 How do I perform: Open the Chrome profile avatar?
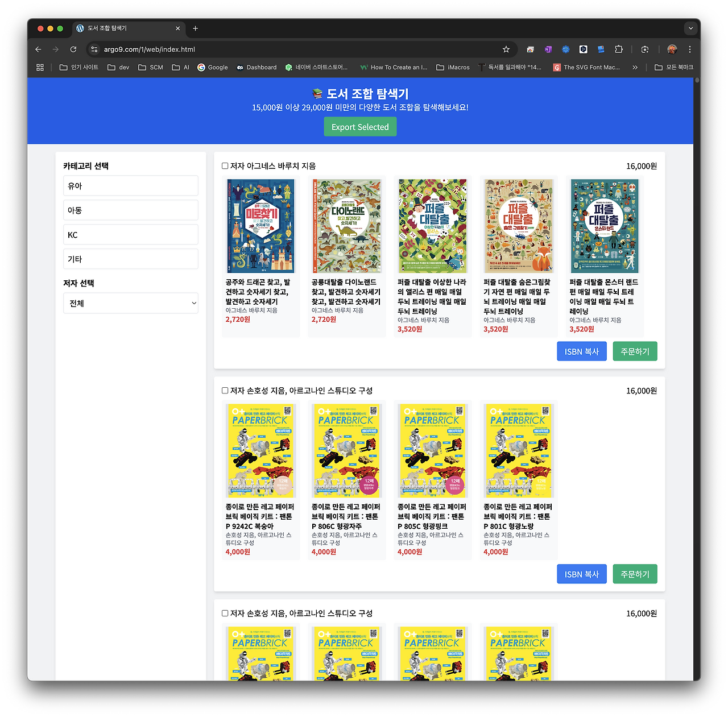pos(672,49)
